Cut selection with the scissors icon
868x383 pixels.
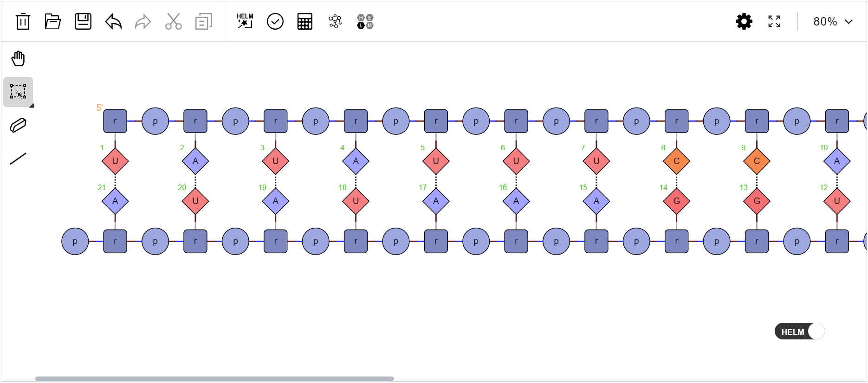click(x=174, y=21)
